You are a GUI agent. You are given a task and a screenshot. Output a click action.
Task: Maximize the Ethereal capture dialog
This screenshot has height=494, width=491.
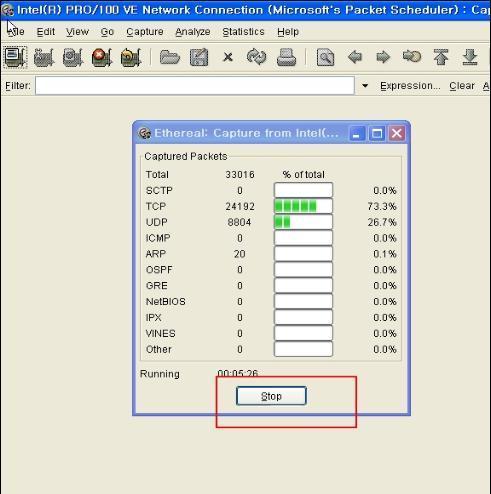377,133
